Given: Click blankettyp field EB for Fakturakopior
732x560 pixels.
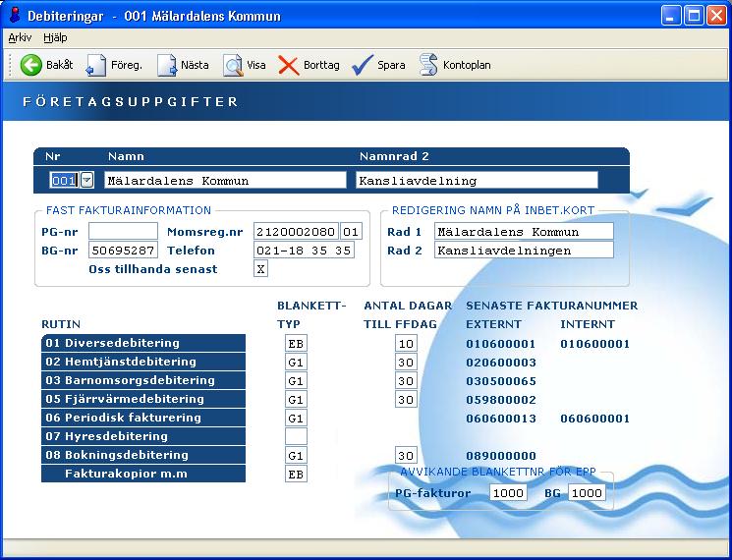Looking at the screenshot, I should pos(296,475).
